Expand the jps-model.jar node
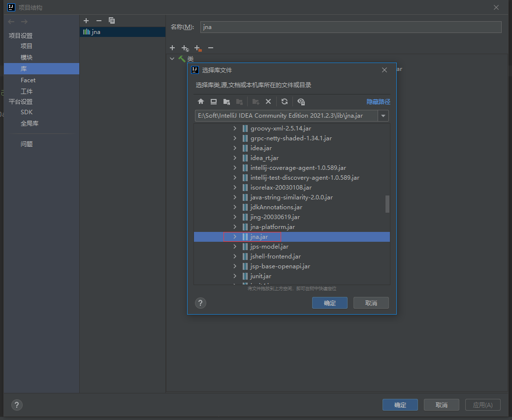512x420 pixels. (235, 247)
